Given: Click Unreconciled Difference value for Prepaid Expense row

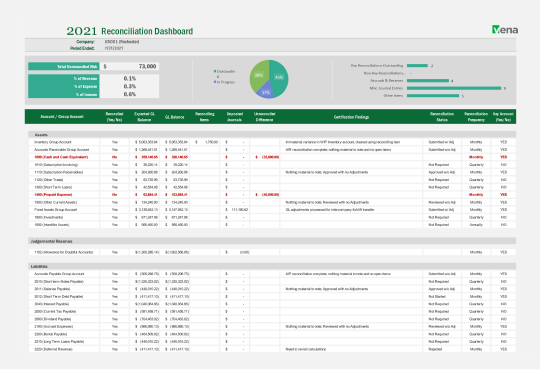Looking at the screenshot, I should (267, 195).
